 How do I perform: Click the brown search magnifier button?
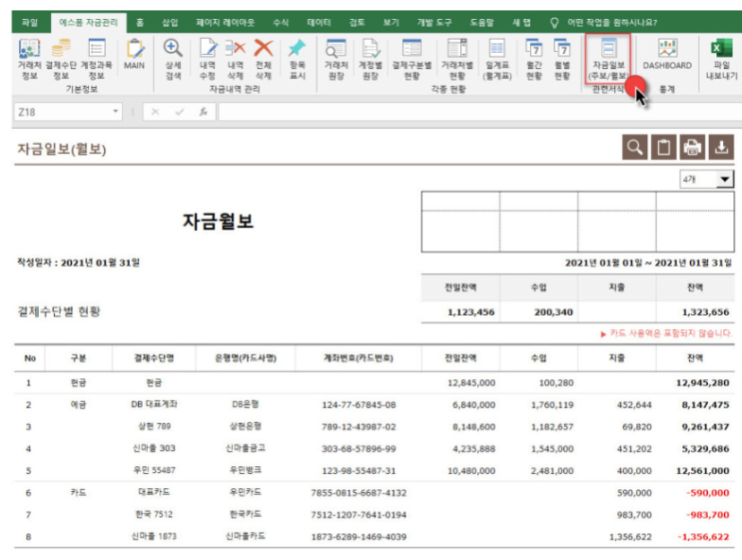tap(634, 147)
